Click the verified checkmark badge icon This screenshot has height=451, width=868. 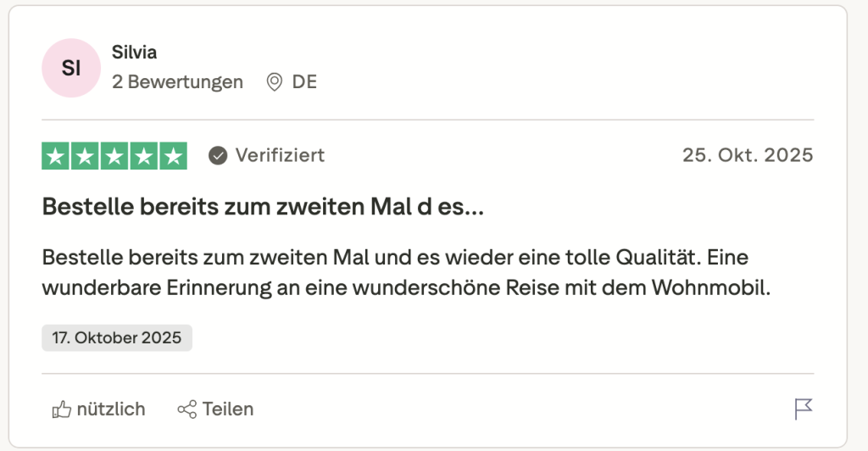(x=218, y=156)
